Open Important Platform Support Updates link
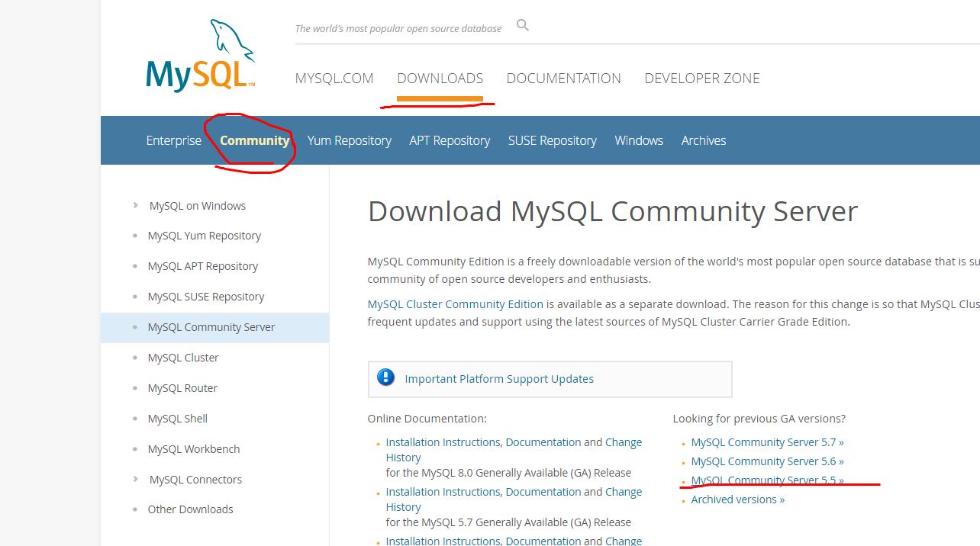Screen dimensions: 980x546 click(499, 379)
